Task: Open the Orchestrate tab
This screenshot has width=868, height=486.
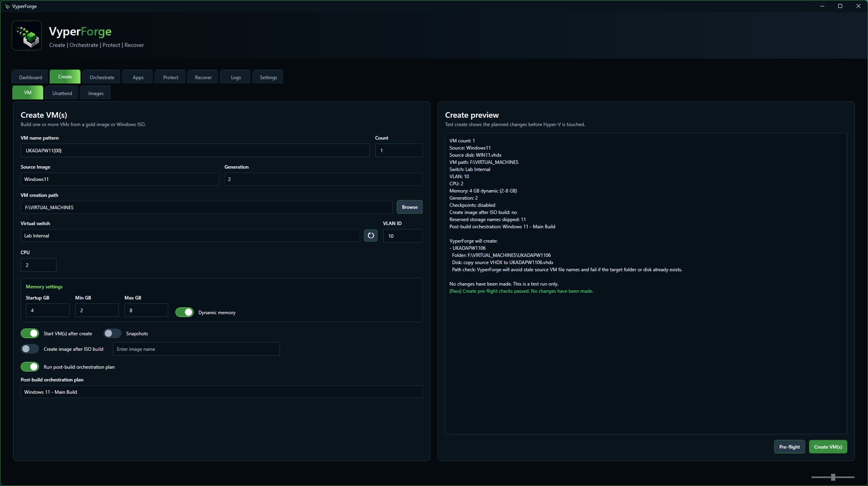Action: 102,77
